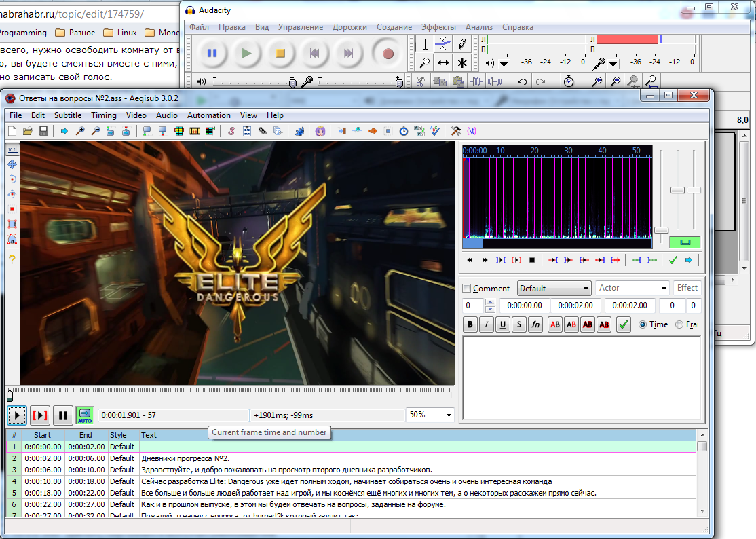Toggle the Comment checkbox
Viewport: 756px width, 539px height.
[x=466, y=289]
